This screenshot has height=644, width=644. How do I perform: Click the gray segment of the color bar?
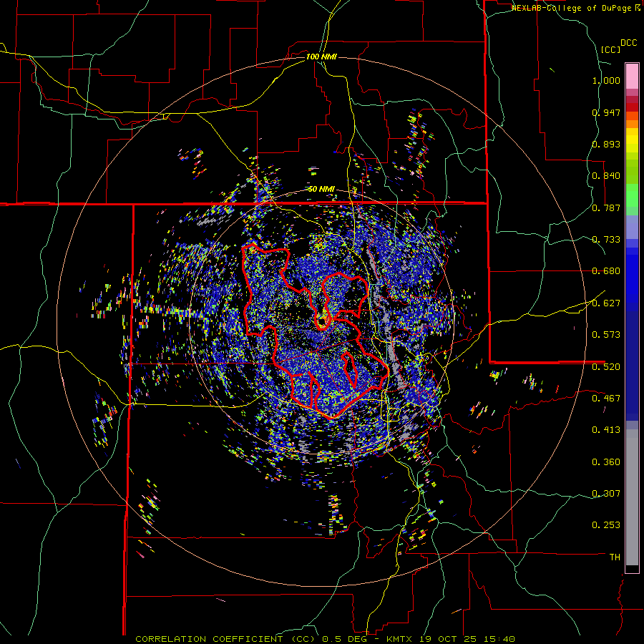(x=632, y=497)
